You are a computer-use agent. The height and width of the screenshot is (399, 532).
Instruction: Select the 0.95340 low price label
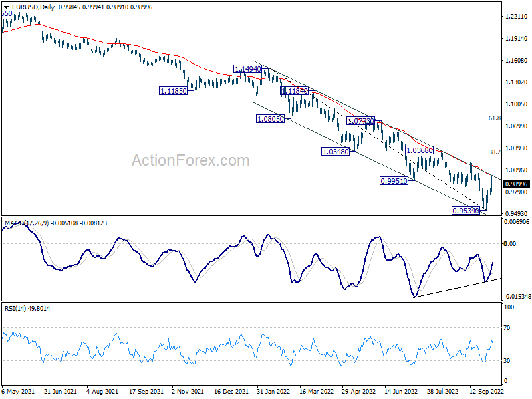[466, 211]
